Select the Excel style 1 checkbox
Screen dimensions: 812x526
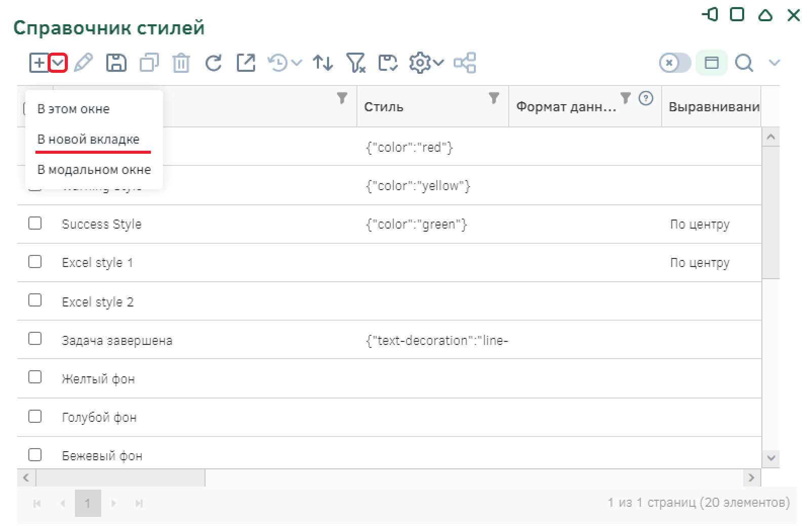[x=35, y=261]
